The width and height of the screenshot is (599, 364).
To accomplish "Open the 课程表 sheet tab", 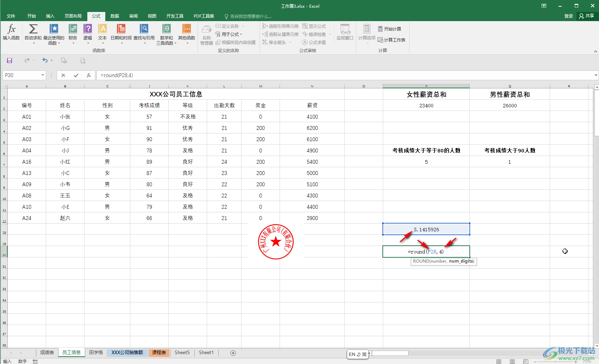I will tap(159, 353).
